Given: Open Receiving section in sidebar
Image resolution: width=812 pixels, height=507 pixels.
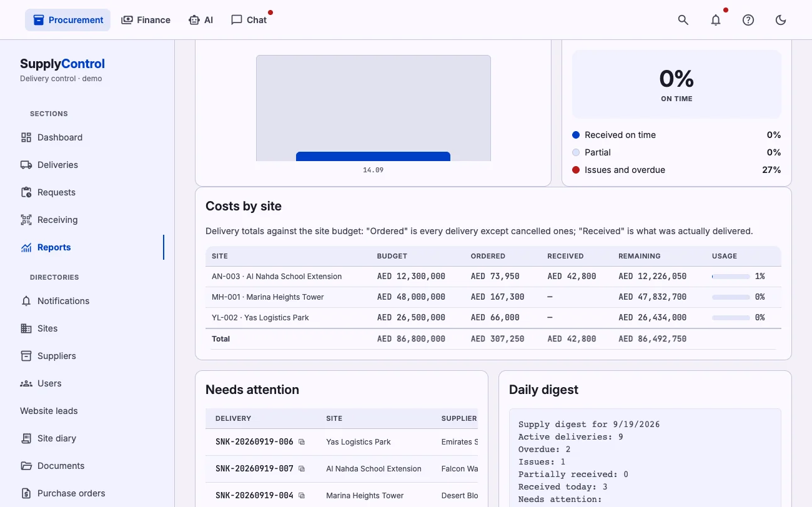Looking at the screenshot, I should tap(87, 220).
